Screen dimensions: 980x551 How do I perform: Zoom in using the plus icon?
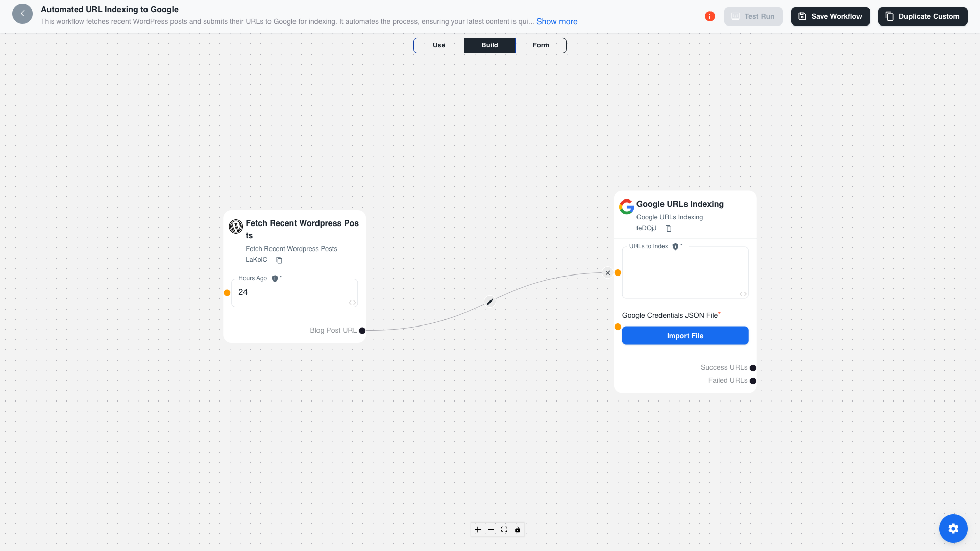click(478, 530)
